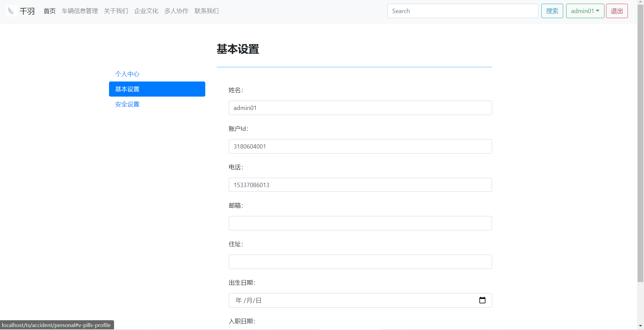Click the 出生日期: field label
This screenshot has width=644, height=330.
click(242, 282)
